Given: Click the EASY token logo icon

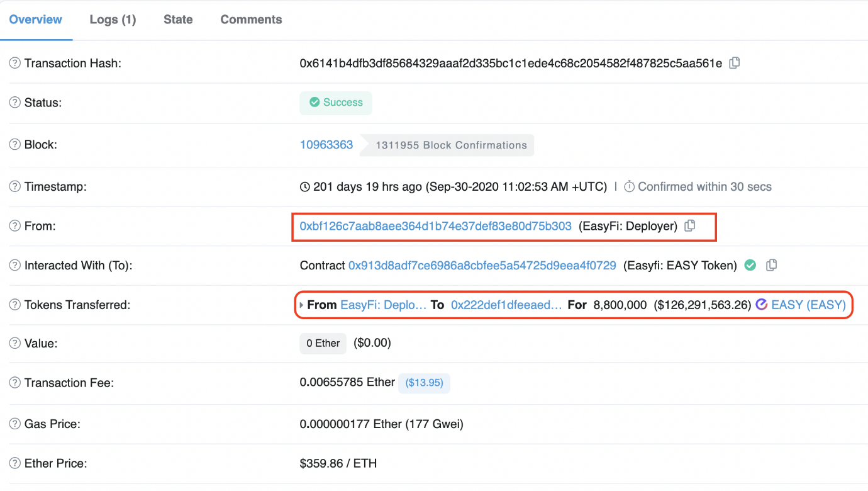Looking at the screenshot, I should (762, 305).
